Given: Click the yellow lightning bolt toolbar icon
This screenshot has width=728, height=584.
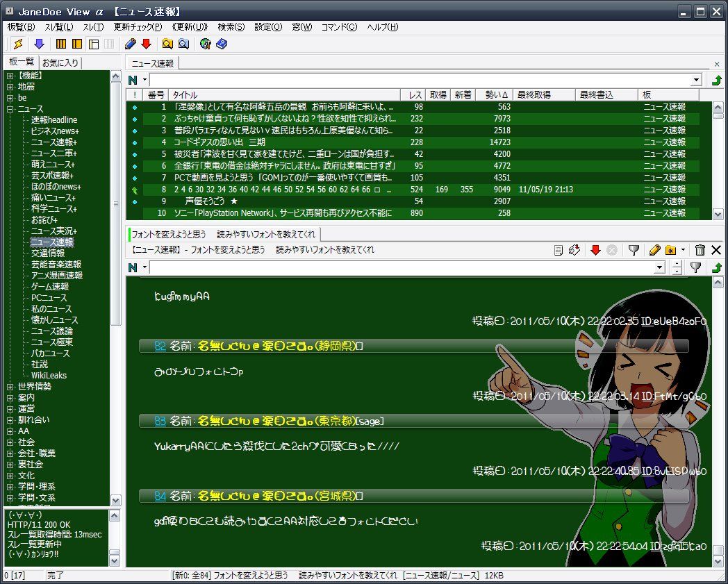Looking at the screenshot, I should 18,44.
